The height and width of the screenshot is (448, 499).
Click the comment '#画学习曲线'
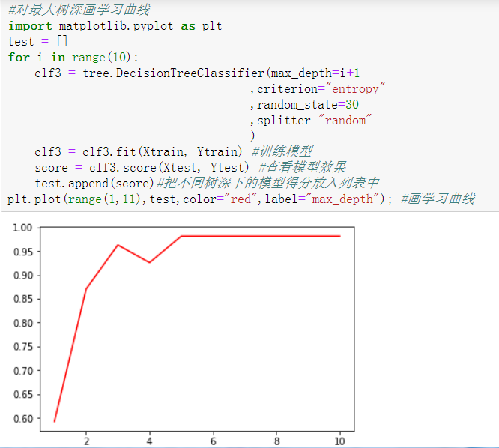click(x=438, y=199)
